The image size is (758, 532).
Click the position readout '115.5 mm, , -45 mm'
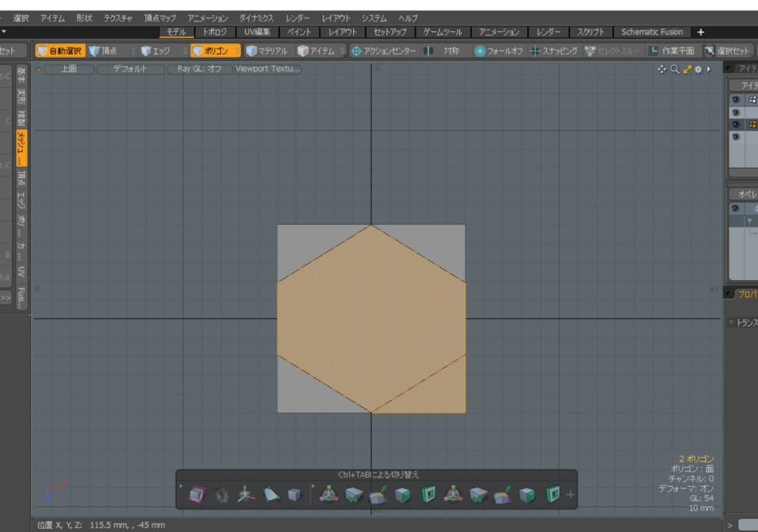tap(127, 525)
